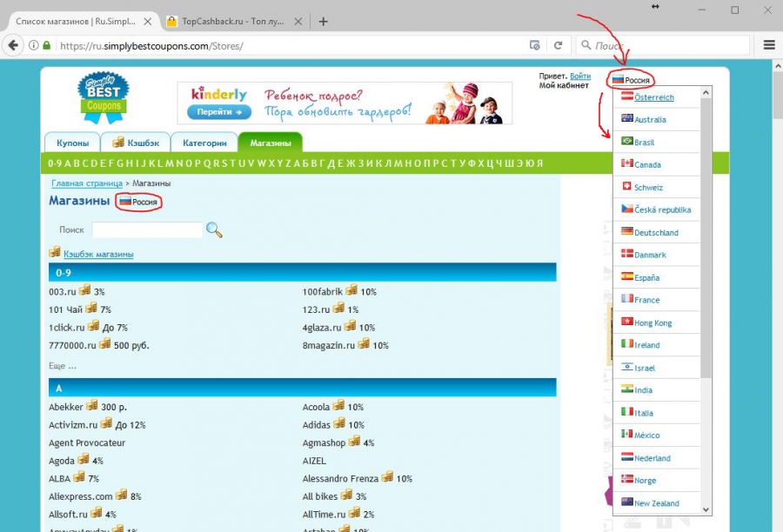Viewport: 783px width, 532px height.
Task: Close the TopCashback.ru tab
Action: pos(298,22)
